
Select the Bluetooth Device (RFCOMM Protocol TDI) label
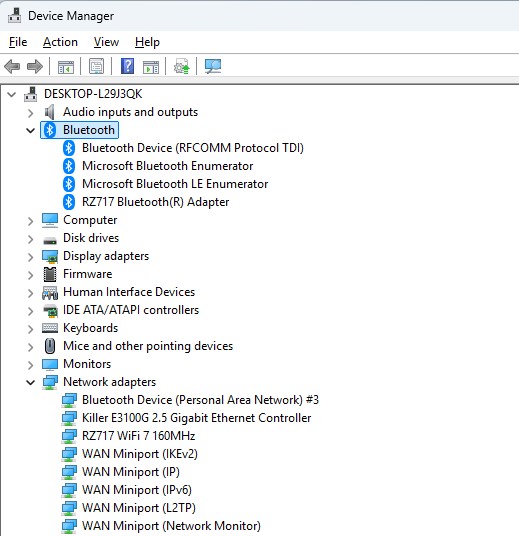pyautogui.click(x=193, y=148)
